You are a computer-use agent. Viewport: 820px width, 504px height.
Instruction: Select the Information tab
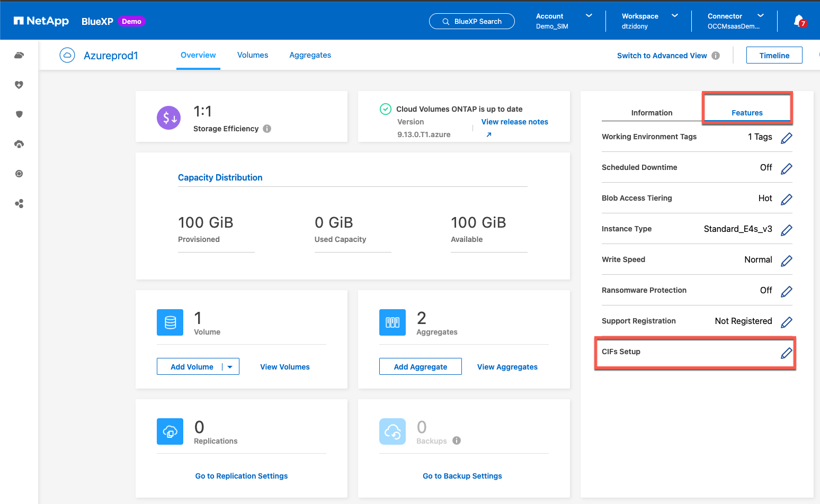pos(652,113)
